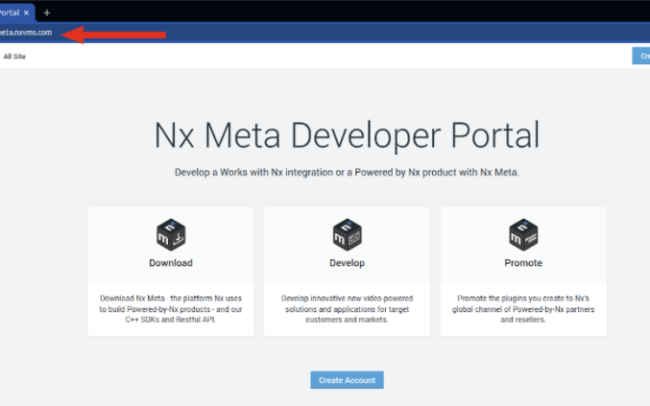Image resolution: width=650 pixels, height=406 pixels.
Task: Click the Develop cube icon
Action: [x=347, y=235]
